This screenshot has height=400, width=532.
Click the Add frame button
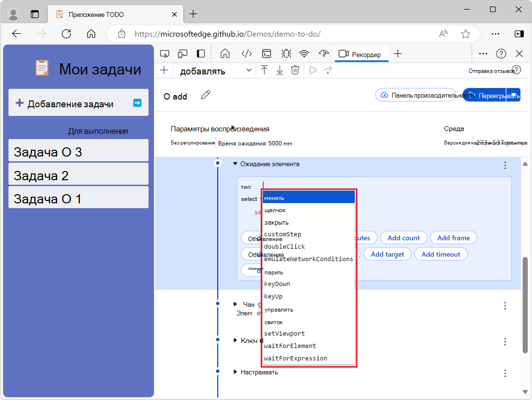click(454, 238)
